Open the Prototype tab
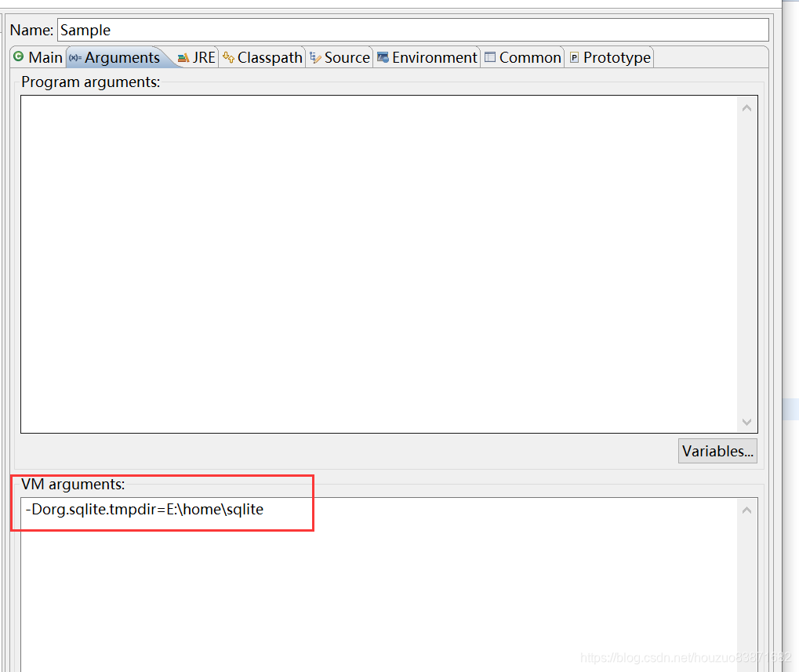The image size is (799, 672). tap(610, 57)
